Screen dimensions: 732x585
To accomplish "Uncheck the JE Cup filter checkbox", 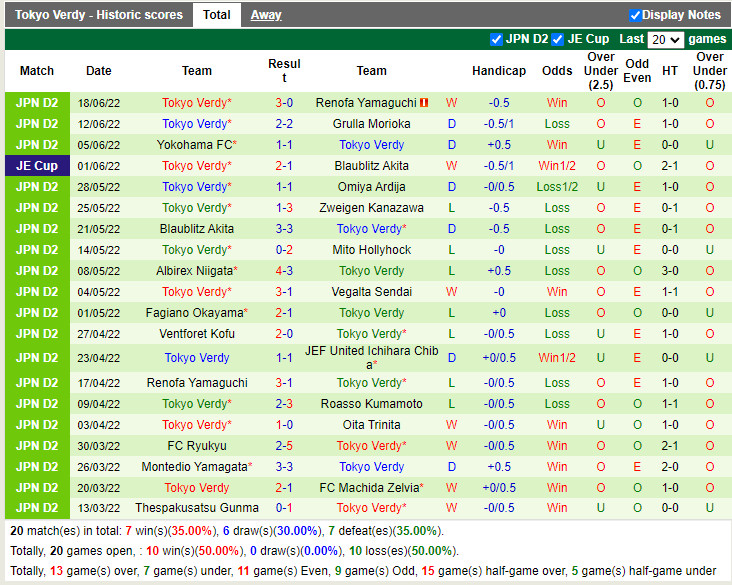I will [558, 39].
